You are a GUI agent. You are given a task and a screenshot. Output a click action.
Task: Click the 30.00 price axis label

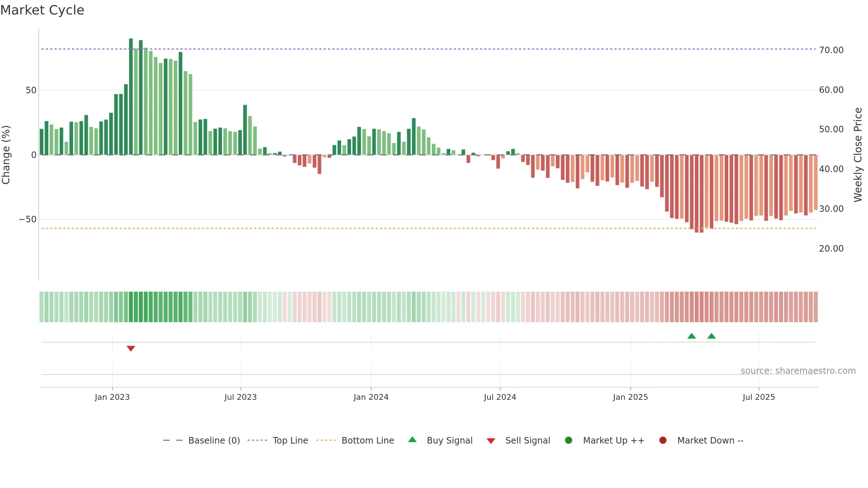click(831, 209)
